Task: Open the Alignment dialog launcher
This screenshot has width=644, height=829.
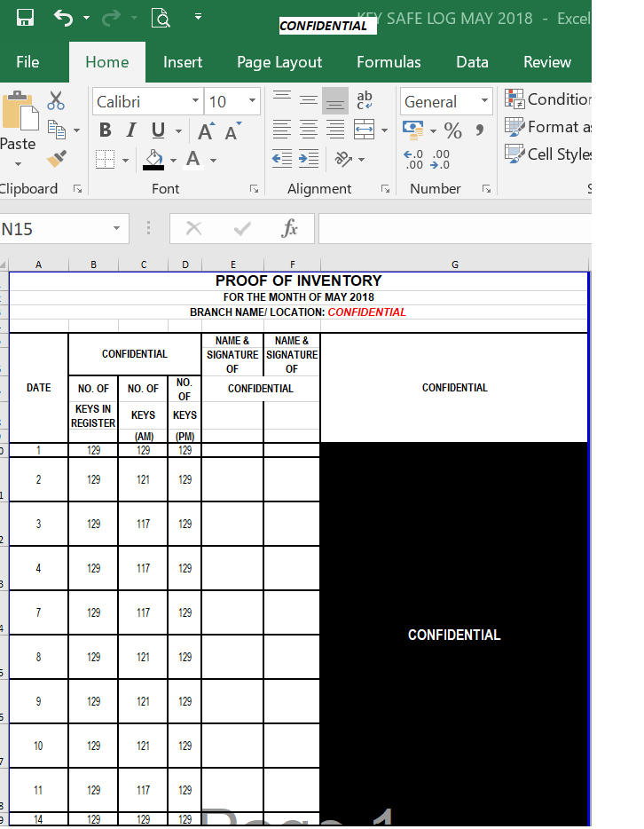Action: (x=385, y=189)
